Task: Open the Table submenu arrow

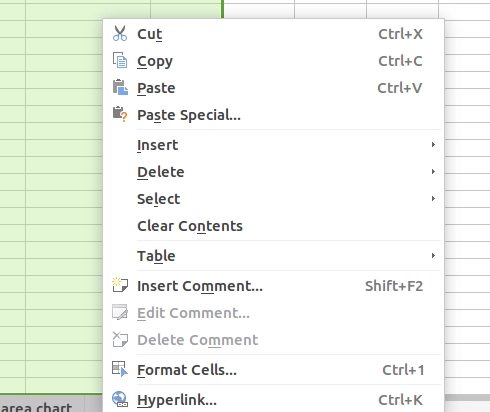Action: [x=433, y=255]
